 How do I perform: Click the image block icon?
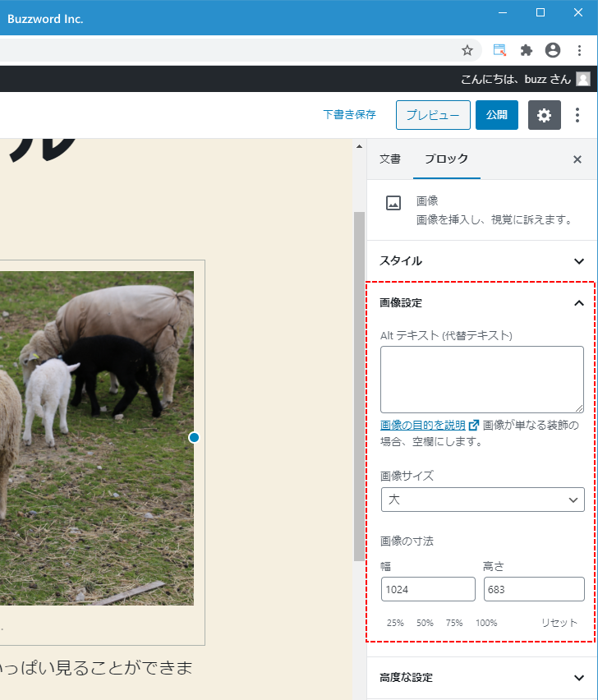[393, 203]
